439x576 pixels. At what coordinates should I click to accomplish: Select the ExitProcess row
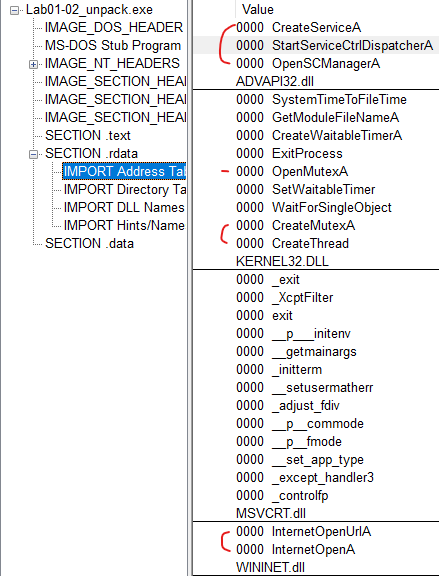click(x=316, y=154)
